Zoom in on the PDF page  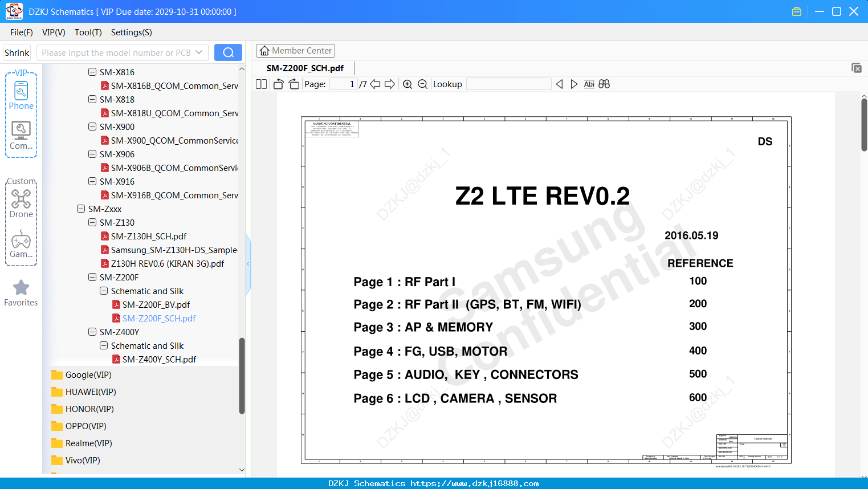point(407,84)
